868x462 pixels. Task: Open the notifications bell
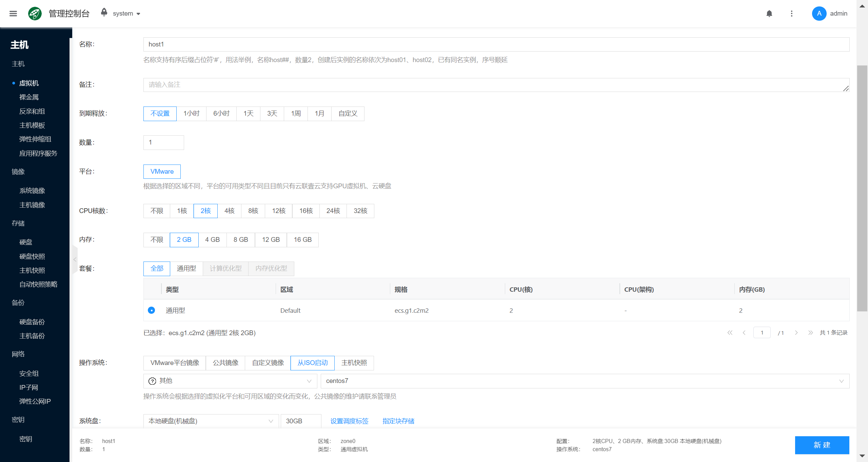(769, 14)
